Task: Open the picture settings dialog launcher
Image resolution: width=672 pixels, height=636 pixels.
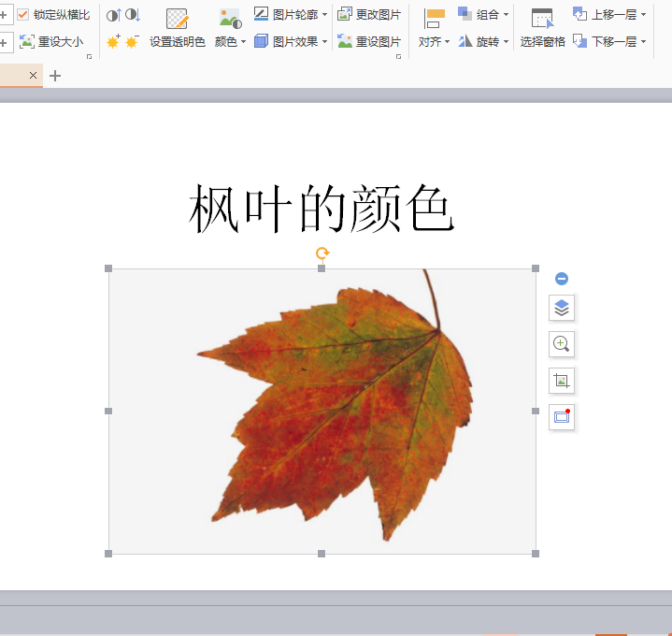Action: coord(398,57)
